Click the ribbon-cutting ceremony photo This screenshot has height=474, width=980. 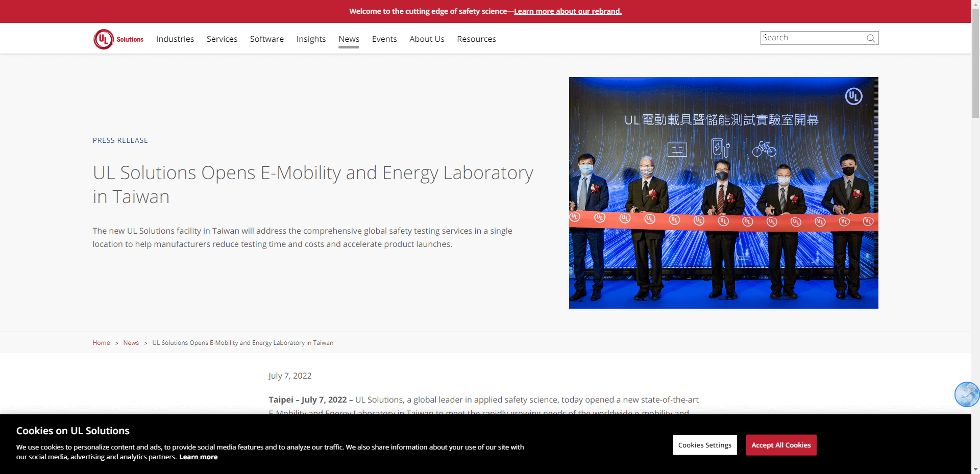pos(723,193)
